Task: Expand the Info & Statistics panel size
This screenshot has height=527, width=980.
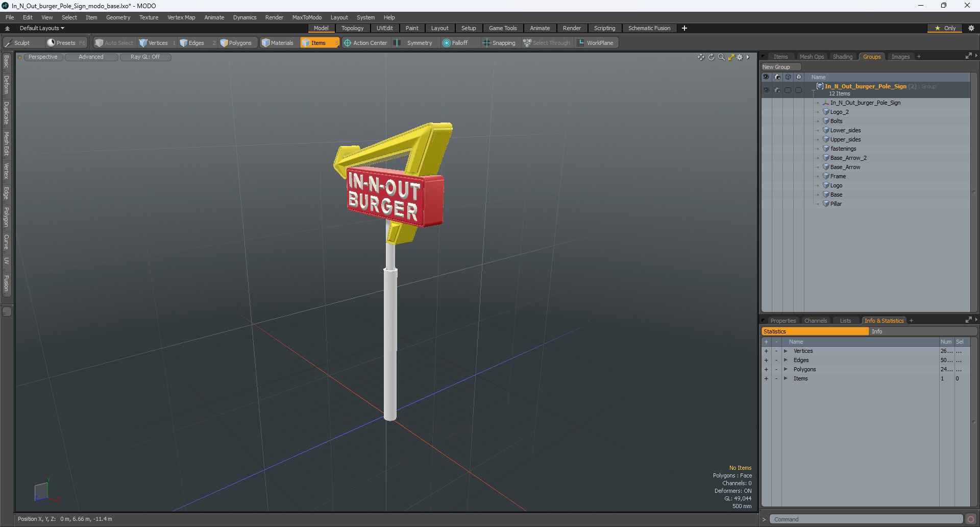Action: click(968, 320)
